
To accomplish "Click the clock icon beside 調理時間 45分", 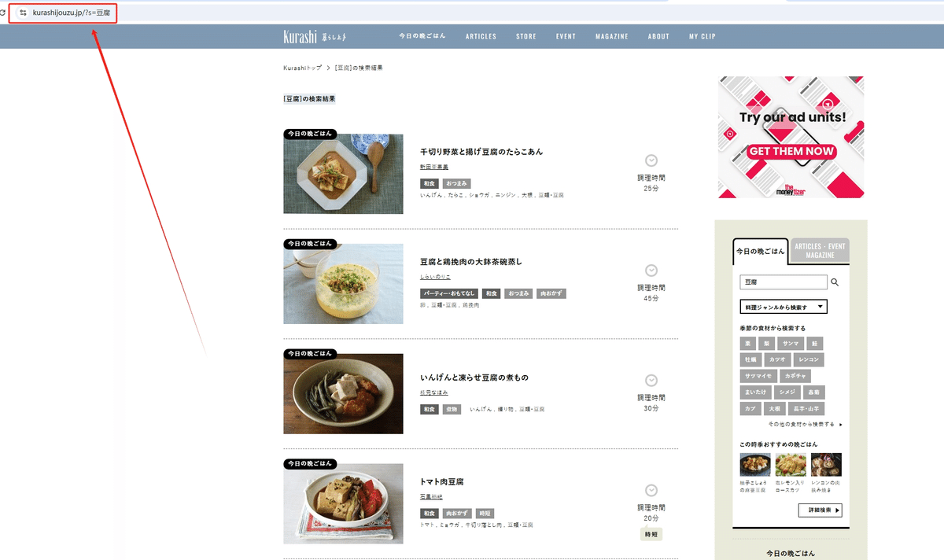I will [651, 271].
